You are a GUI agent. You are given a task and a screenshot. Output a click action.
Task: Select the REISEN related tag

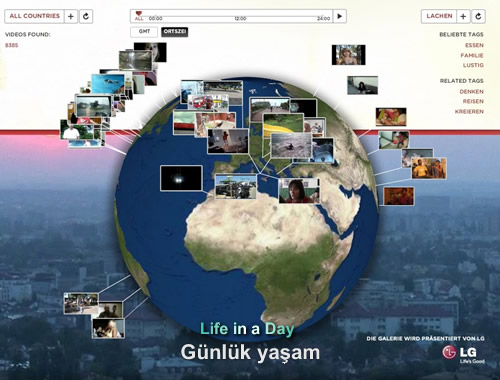(473, 101)
